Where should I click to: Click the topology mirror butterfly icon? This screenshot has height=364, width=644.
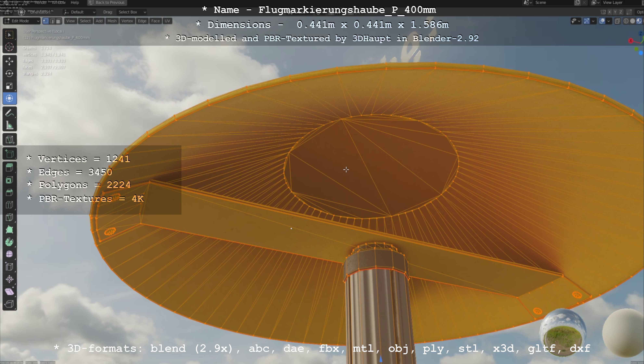603,12
